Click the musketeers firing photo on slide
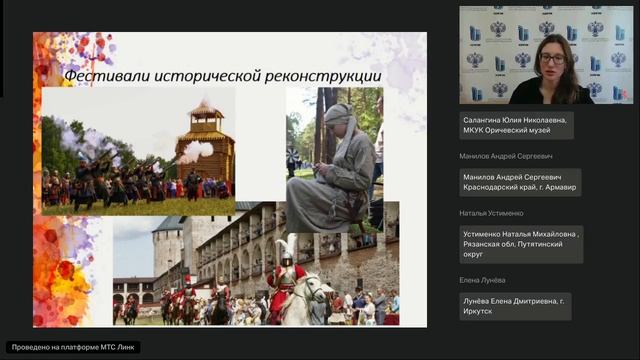This screenshot has width=640, height=360. coord(139,151)
